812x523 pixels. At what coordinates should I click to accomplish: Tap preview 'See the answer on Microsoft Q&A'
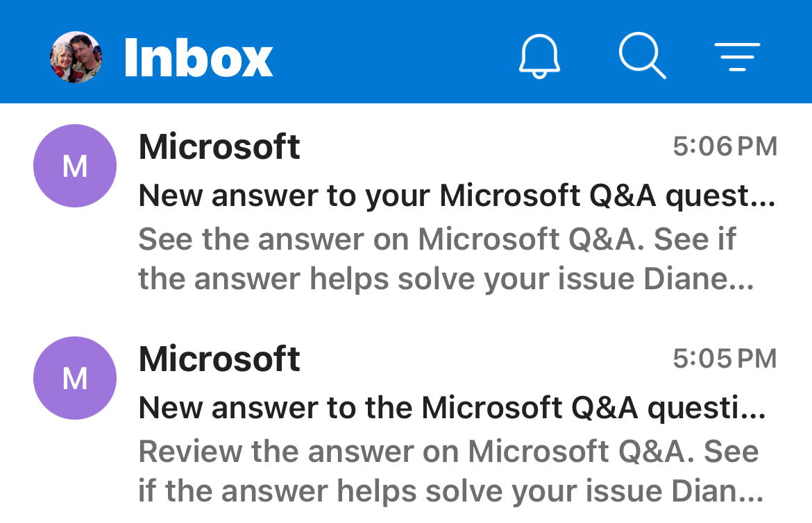tap(387, 239)
